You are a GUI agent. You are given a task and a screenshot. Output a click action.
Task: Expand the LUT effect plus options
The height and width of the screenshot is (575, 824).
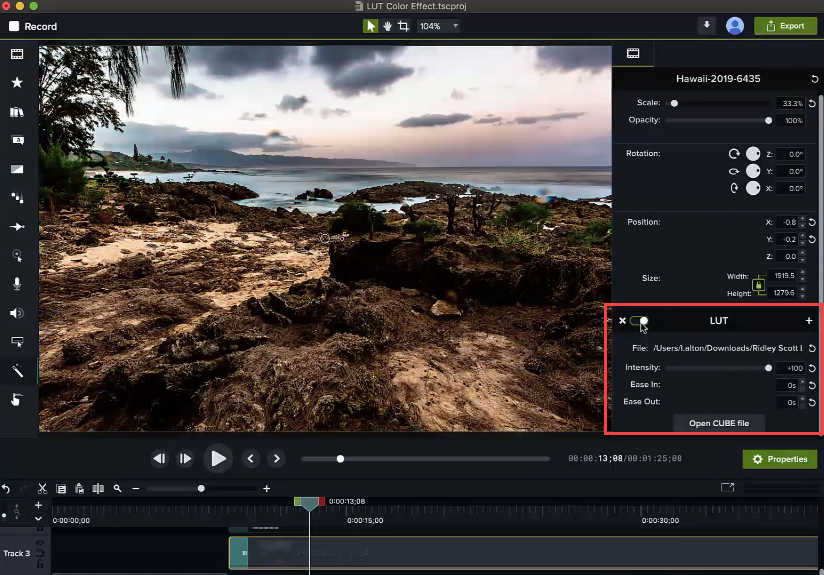[x=809, y=321]
